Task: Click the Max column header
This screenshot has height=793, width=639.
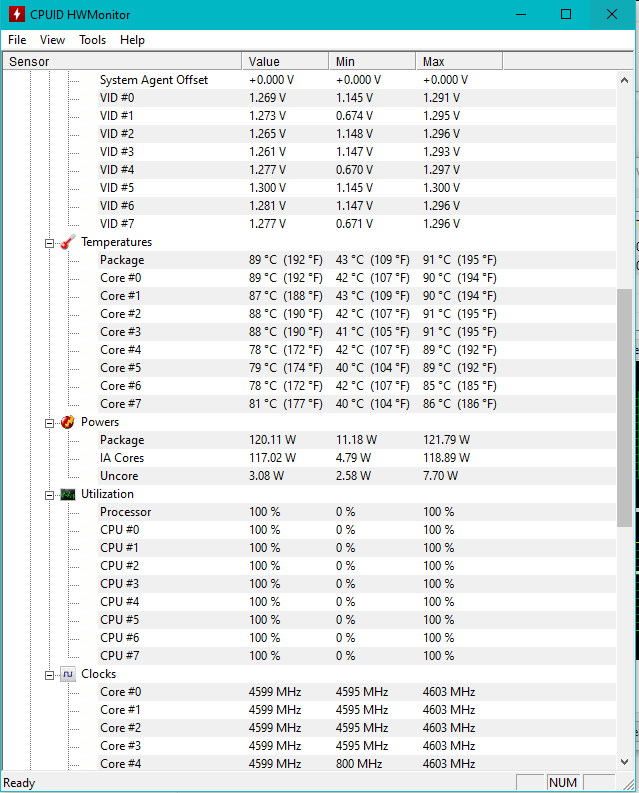Action: 459,61
